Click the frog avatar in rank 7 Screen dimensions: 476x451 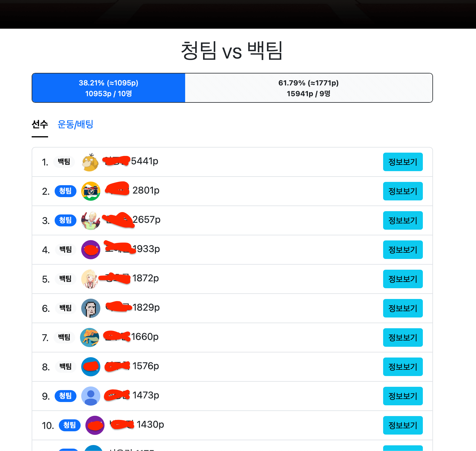click(x=90, y=338)
